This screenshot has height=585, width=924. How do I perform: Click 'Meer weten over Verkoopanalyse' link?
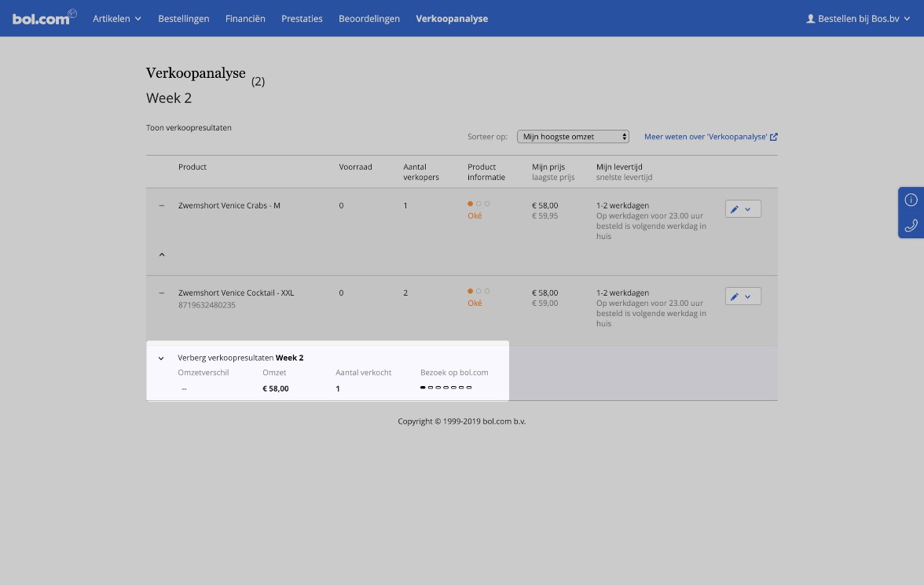click(x=705, y=137)
